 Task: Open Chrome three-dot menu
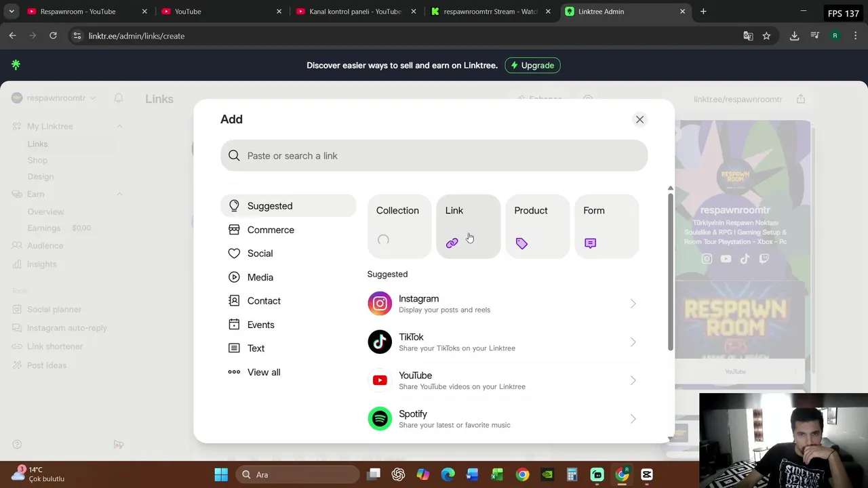click(x=854, y=36)
